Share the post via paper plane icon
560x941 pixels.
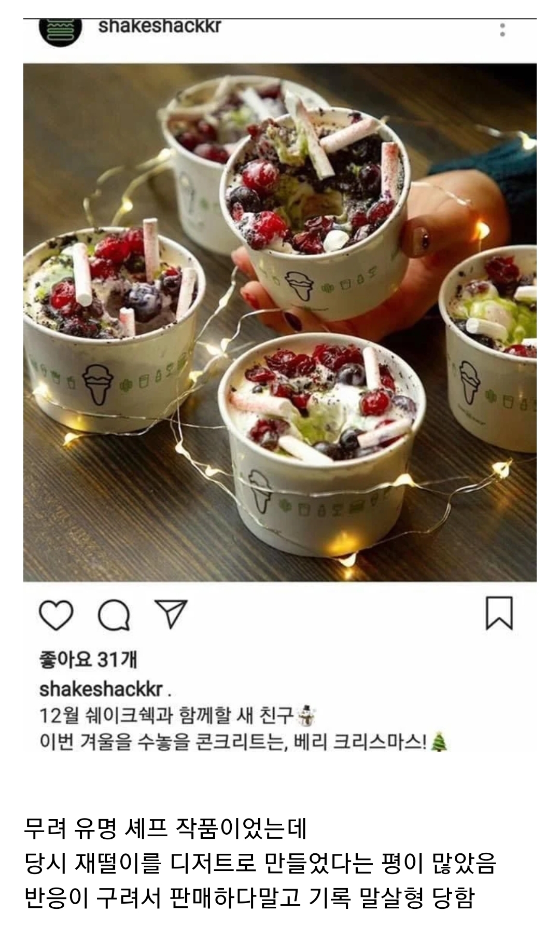(171, 614)
